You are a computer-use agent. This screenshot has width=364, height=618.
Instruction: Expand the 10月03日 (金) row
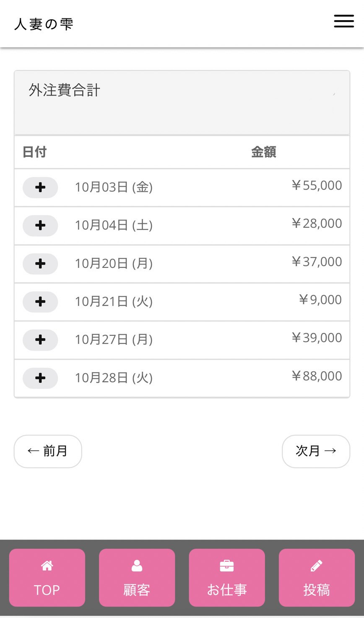[x=40, y=187]
